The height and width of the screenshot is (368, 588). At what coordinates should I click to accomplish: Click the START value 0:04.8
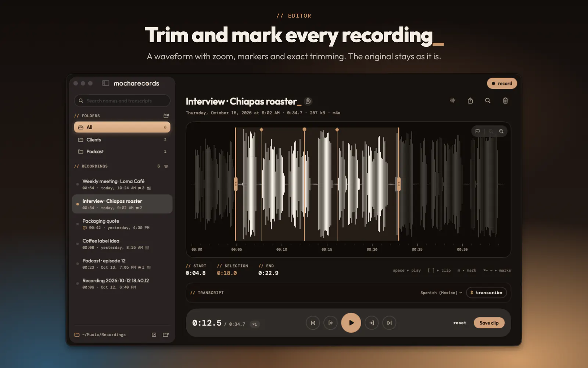(196, 273)
